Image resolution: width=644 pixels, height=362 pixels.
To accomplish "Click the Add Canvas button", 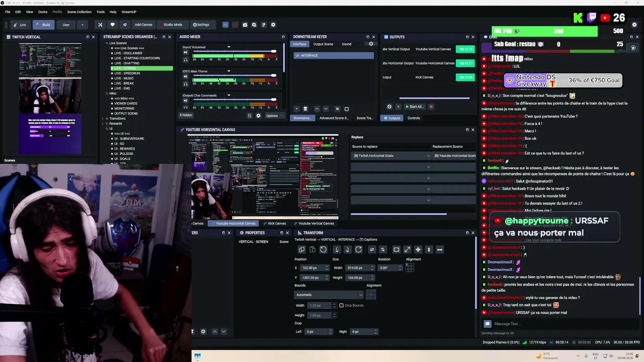I will [143, 25].
